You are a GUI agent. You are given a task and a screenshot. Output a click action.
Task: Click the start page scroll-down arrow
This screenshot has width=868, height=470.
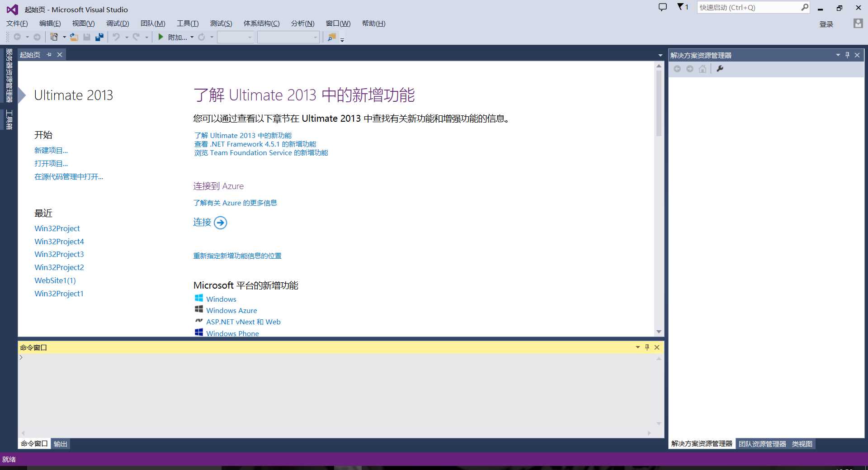click(659, 332)
